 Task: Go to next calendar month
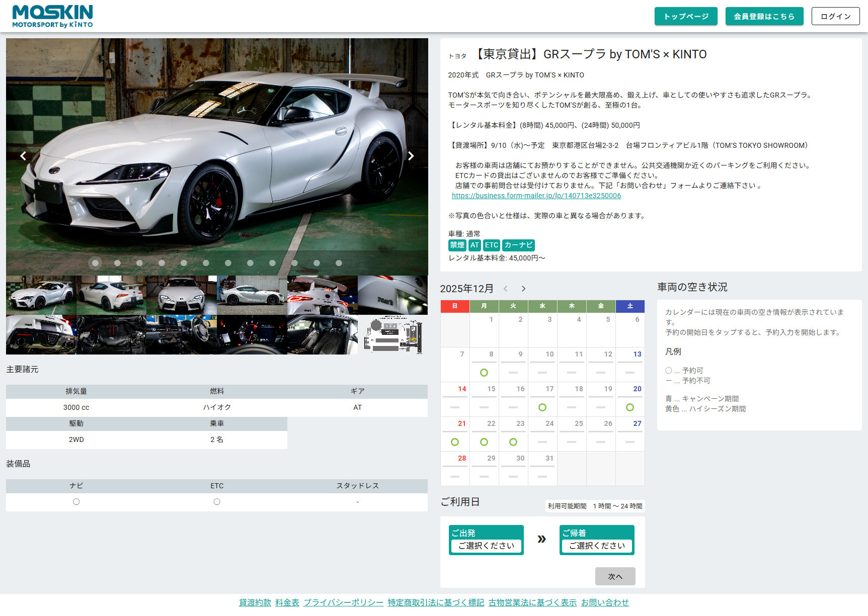tap(523, 289)
